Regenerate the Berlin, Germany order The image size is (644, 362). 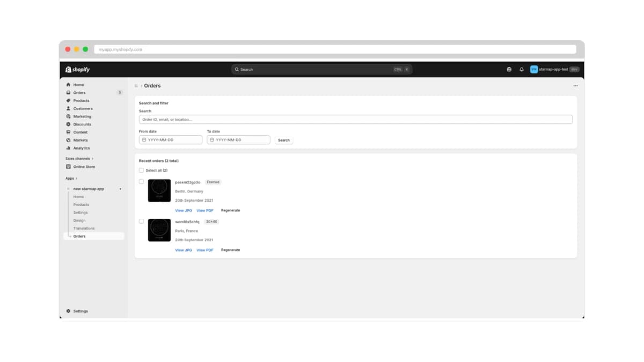(231, 210)
